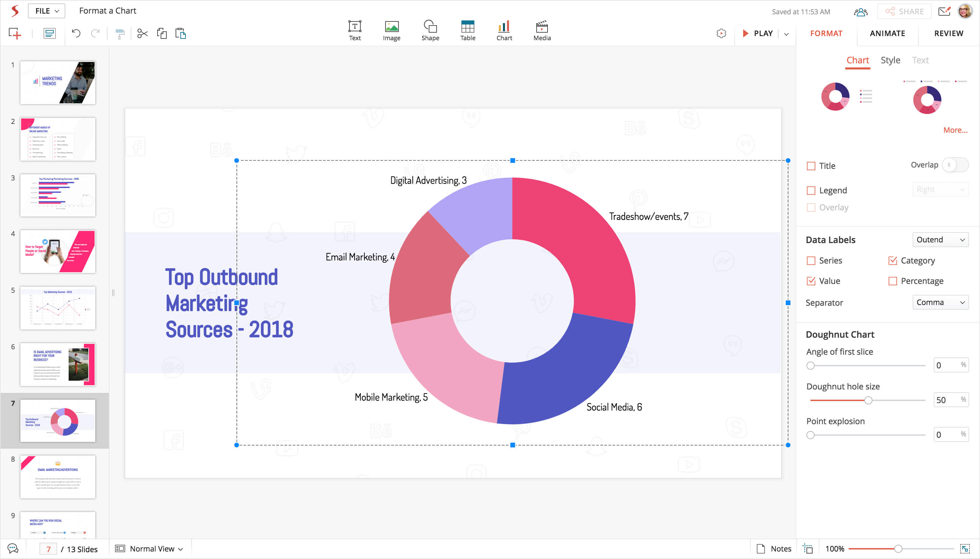This screenshot has height=559, width=980.
Task: Click the Undo arrow icon
Action: tap(76, 33)
